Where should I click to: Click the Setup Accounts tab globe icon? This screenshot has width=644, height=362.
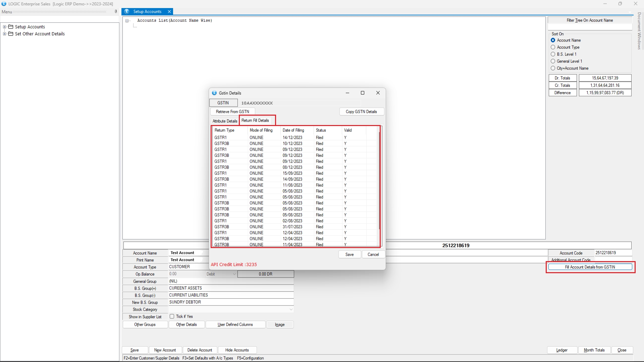click(127, 11)
